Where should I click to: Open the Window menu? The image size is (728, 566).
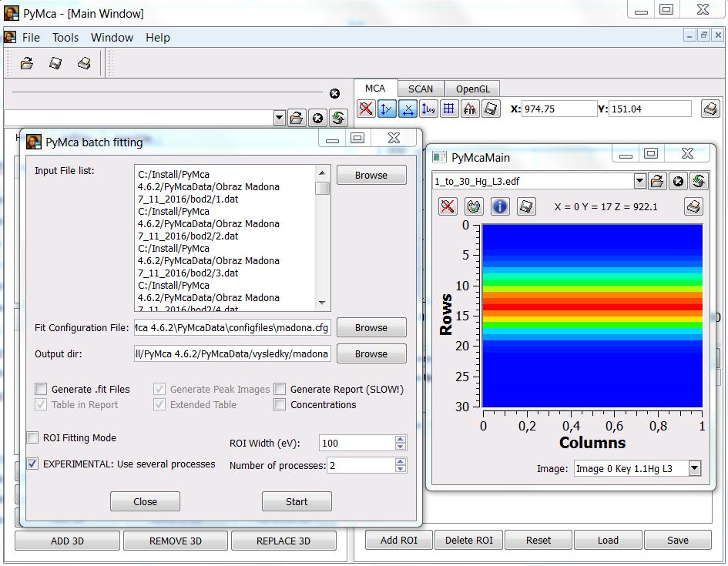click(112, 38)
